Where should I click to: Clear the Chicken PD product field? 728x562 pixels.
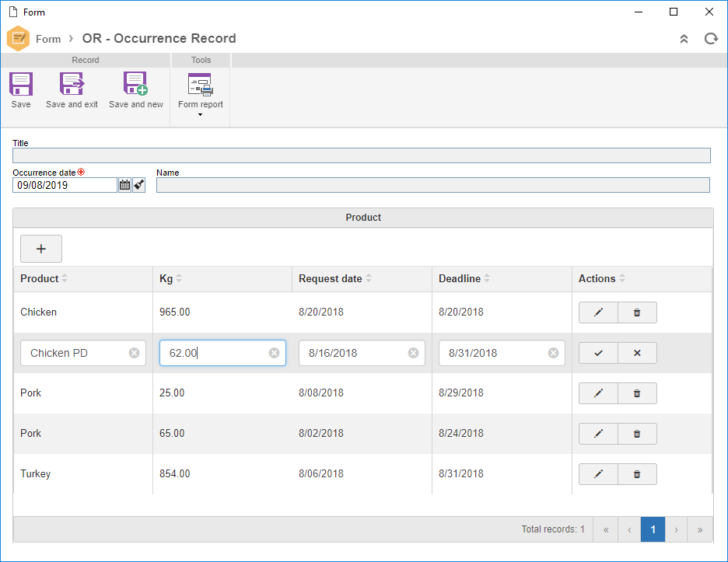(x=135, y=353)
